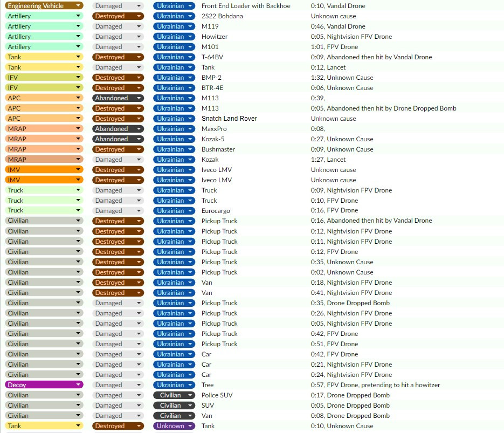This screenshot has width=504, height=433.
Task: Click '0:46, Vandal Drone' notes cell
Action: coord(338,26)
